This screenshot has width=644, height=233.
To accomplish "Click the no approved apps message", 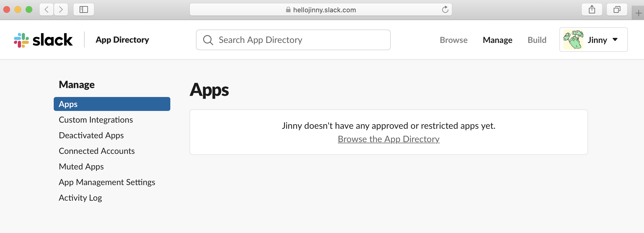I will click(389, 126).
